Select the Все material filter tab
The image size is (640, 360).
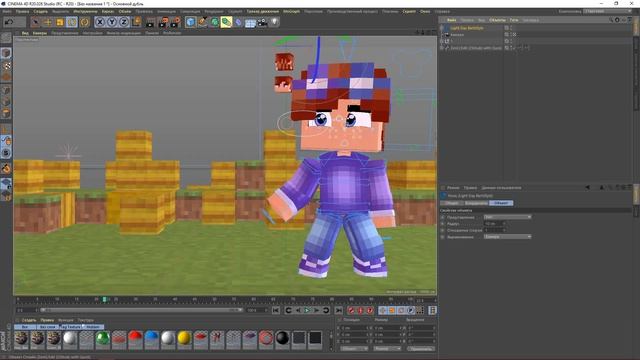[x=25, y=327]
